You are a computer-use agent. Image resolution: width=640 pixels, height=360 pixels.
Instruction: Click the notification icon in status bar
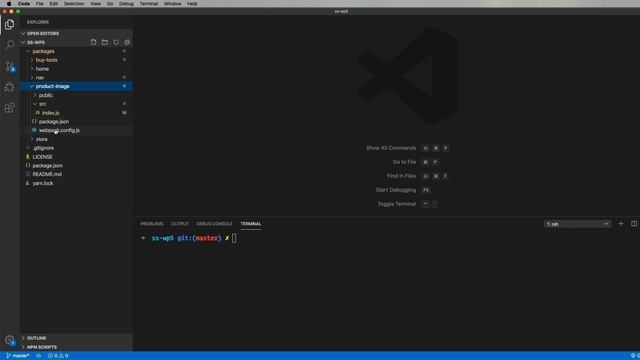633,356
